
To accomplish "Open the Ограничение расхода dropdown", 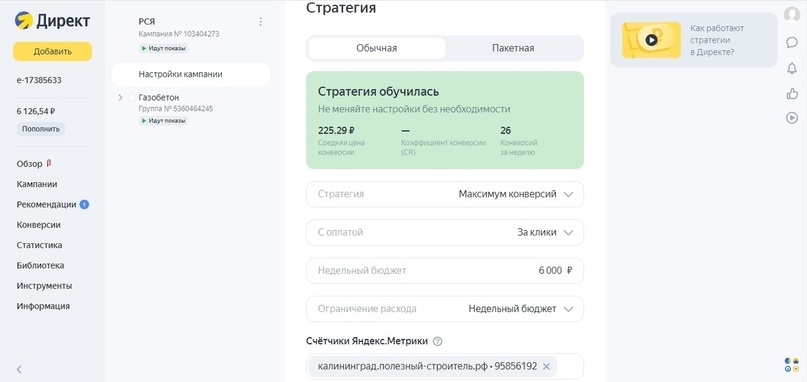I will coord(445,309).
